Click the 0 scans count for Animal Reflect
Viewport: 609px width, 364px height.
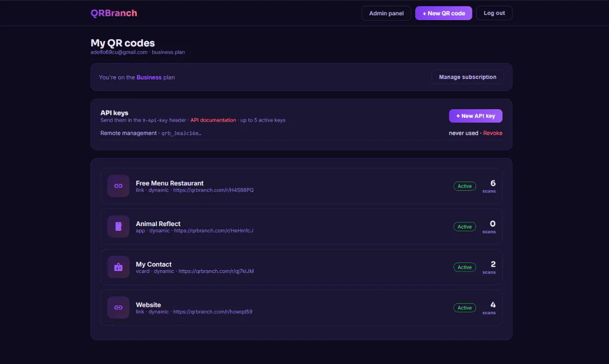tap(489, 227)
